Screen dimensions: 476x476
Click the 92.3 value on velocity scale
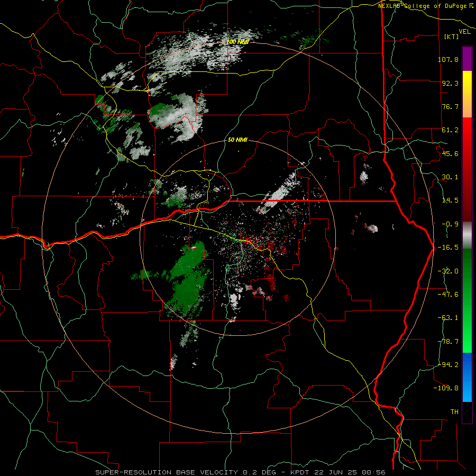coord(450,83)
